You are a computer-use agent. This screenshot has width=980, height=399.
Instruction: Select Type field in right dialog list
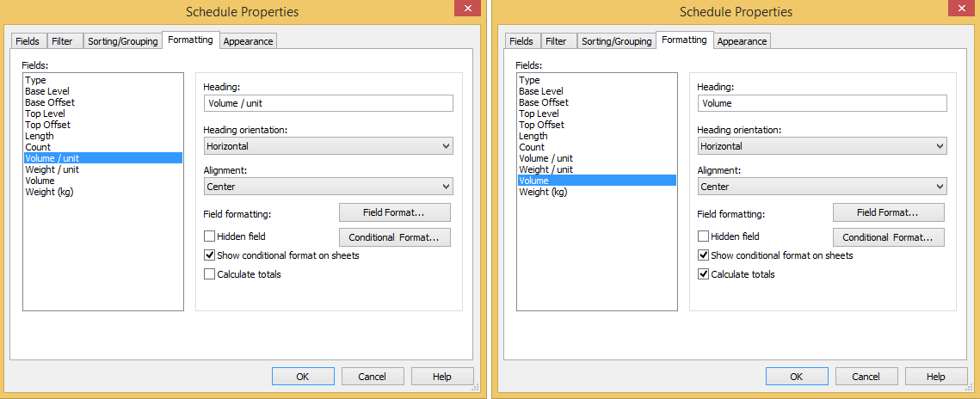597,80
